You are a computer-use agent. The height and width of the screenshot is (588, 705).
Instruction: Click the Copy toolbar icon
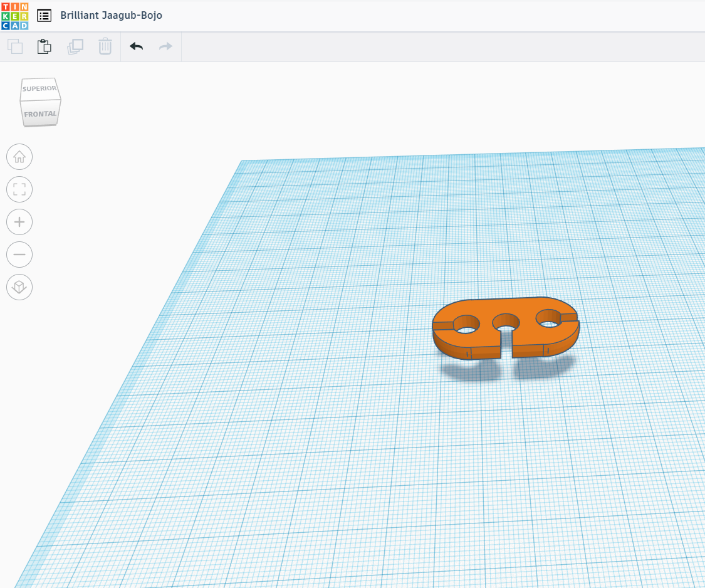(15, 46)
